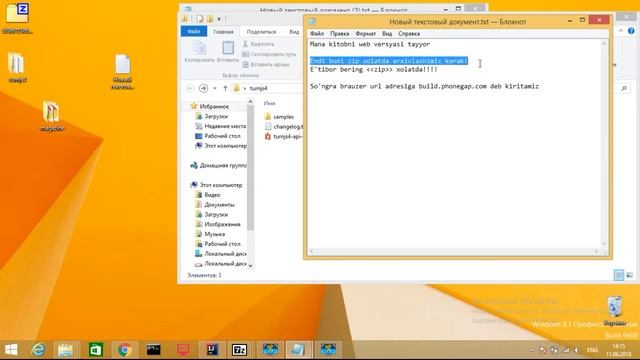Click the red monitor icon on taskbar

click(183, 350)
